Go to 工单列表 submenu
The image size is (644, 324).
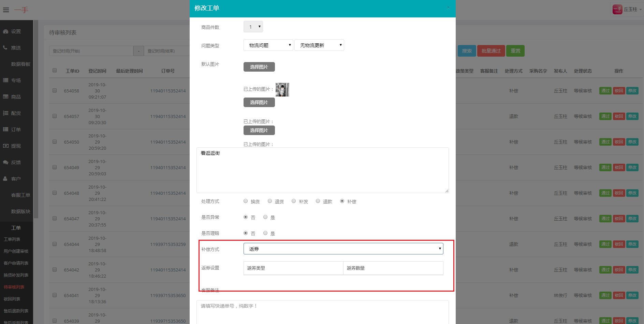pos(12,239)
